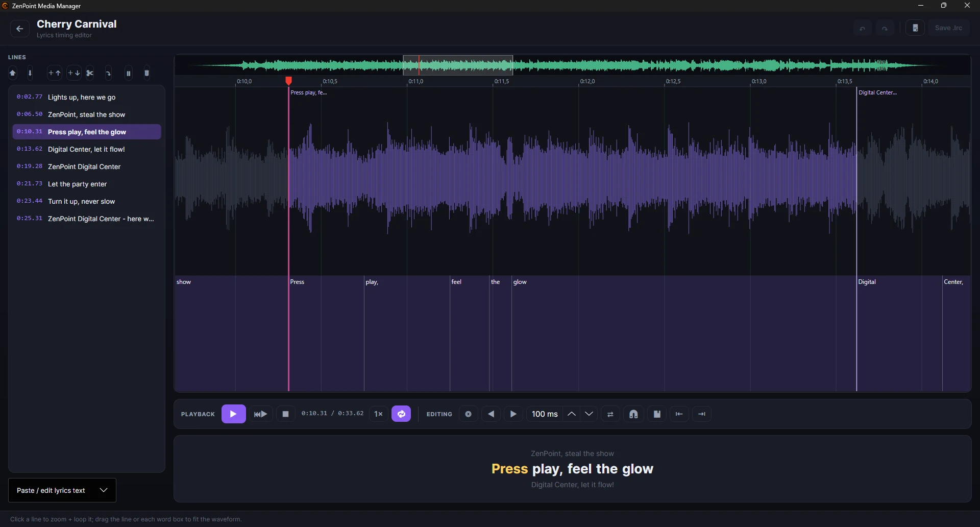
Task: Select line 'ZenPoint, steal the show'
Action: click(x=87, y=114)
